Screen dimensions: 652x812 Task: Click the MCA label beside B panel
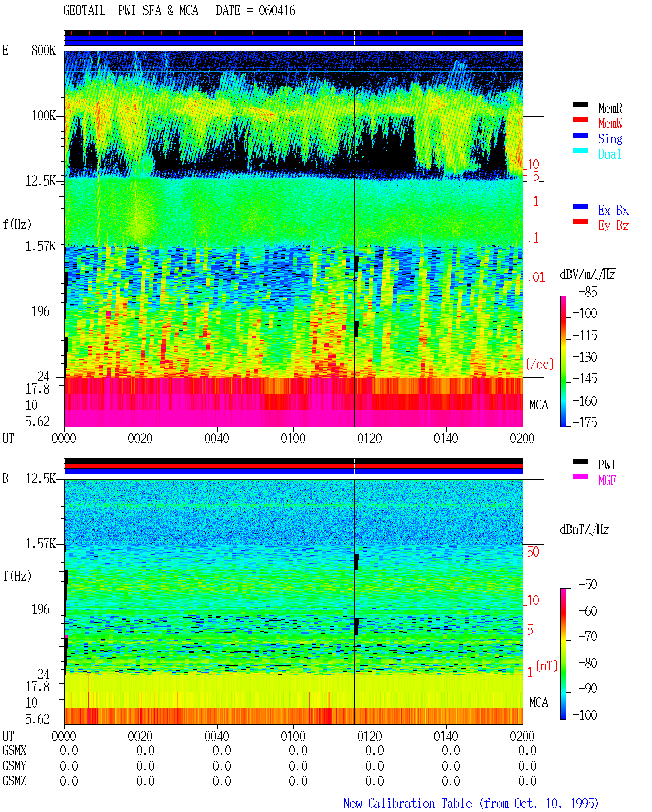(538, 703)
